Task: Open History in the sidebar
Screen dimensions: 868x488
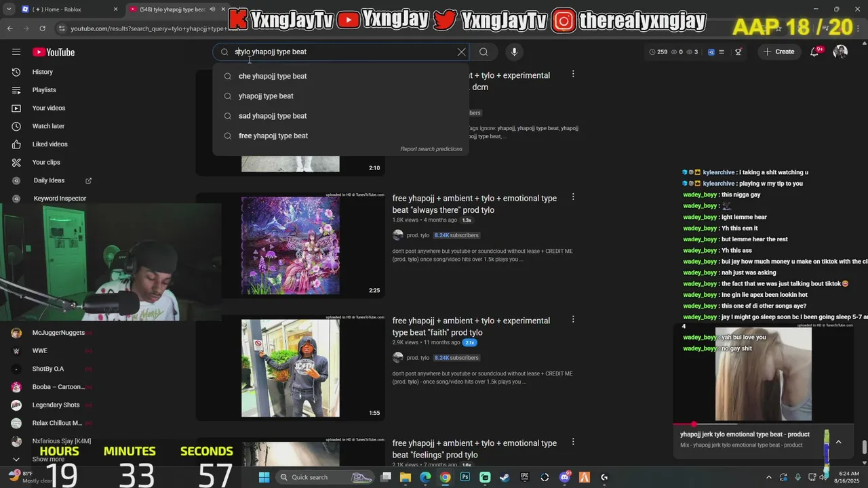Action: [x=43, y=72]
